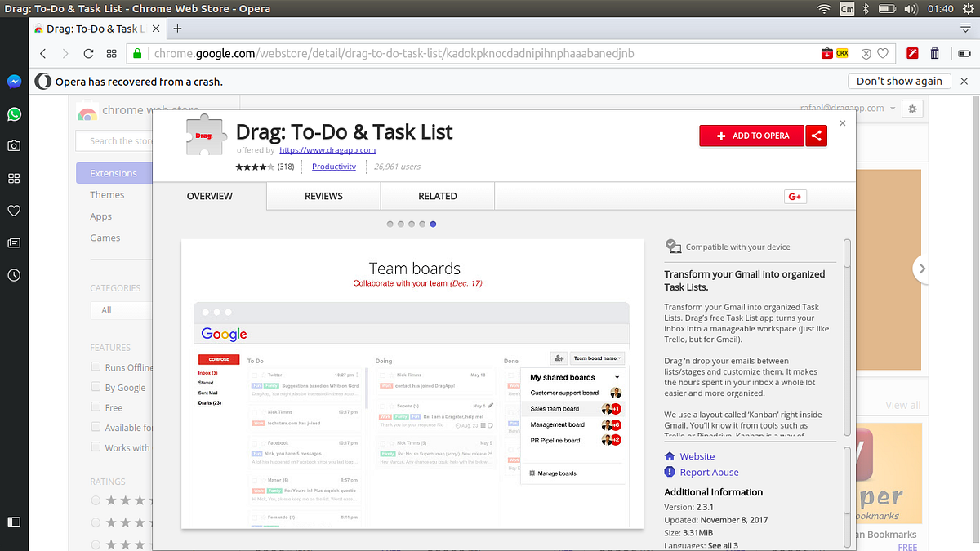Image resolution: width=980 pixels, height=551 pixels.
Task: Share the extension via the red share icon
Action: tap(816, 136)
